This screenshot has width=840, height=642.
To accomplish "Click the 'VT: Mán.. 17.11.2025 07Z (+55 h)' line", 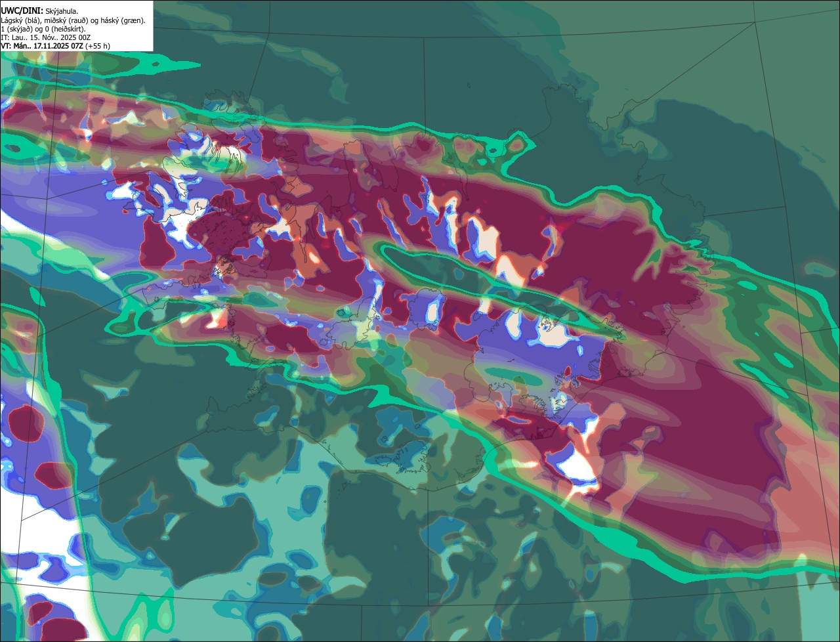I will pos(56,46).
